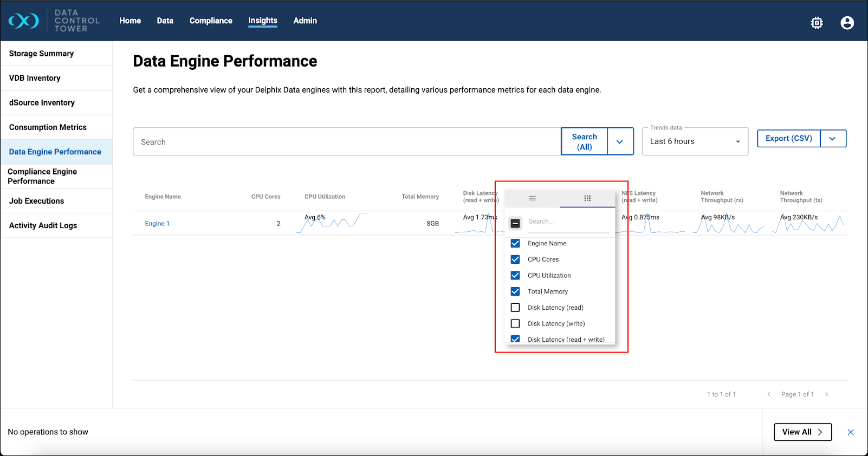Select the columns grid tab icon
Viewport: 868px width, 456px height.
[x=587, y=198]
